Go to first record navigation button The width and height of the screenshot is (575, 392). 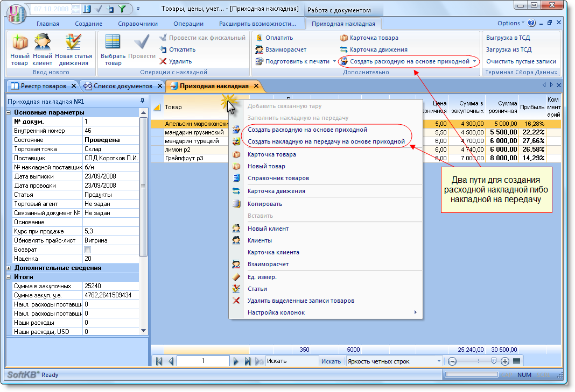(x=159, y=361)
